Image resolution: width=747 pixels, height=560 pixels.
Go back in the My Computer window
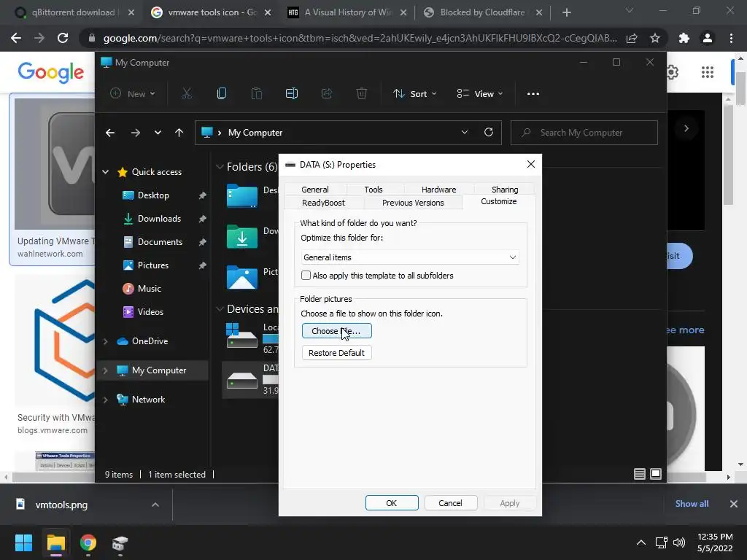pyautogui.click(x=110, y=133)
